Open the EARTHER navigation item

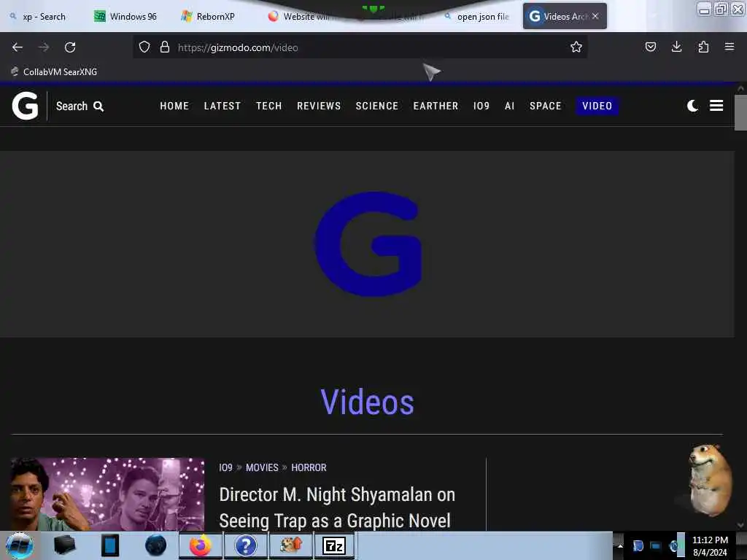[x=436, y=106]
